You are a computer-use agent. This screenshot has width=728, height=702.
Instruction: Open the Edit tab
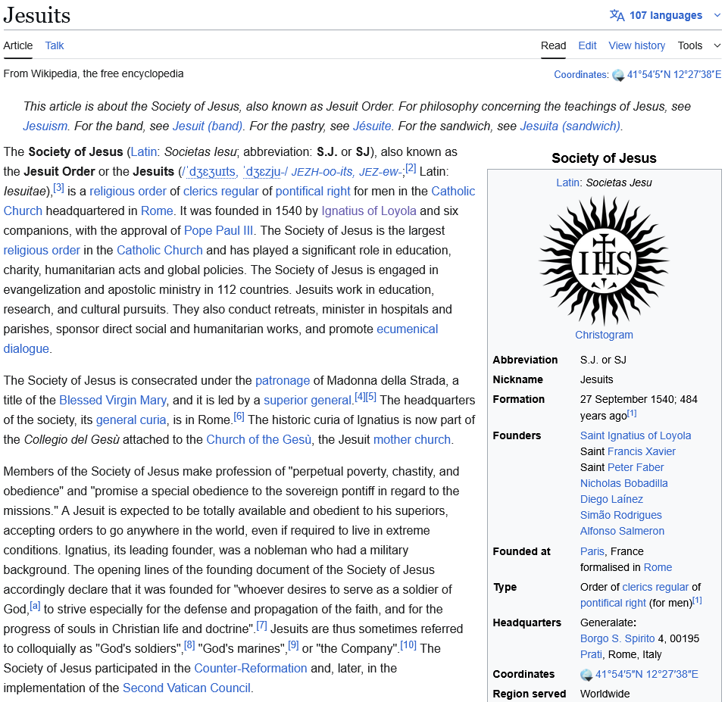[587, 45]
